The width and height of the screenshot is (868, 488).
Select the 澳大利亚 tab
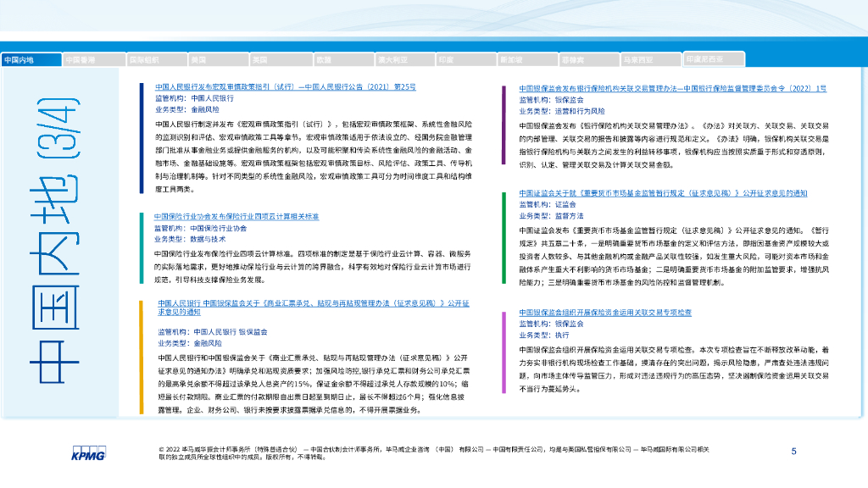[404, 60]
